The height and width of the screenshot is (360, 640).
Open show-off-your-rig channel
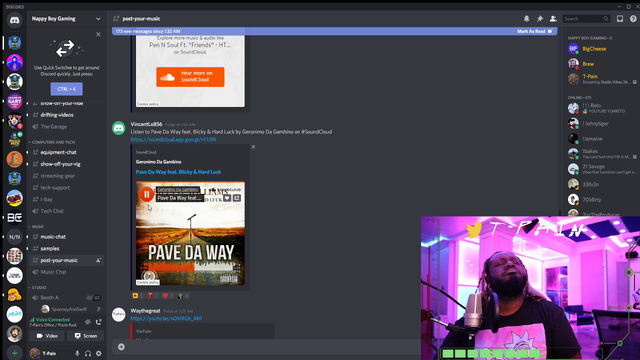click(60, 164)
